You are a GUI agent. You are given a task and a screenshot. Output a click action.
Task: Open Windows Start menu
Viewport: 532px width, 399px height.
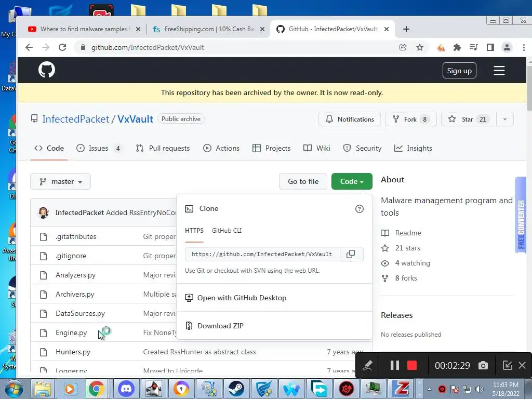pyautogui.click(x=14, y=389)
